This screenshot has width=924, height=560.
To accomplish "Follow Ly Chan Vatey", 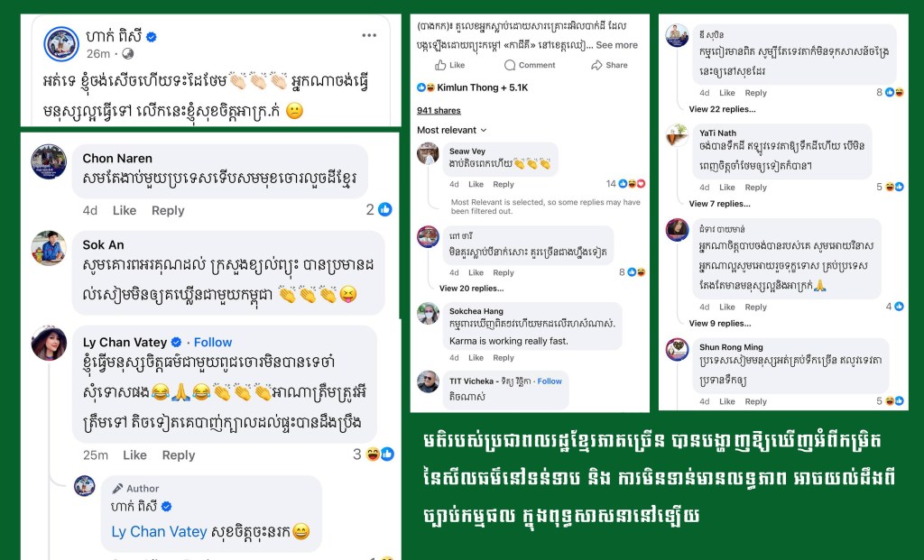I will click(213, 342).
